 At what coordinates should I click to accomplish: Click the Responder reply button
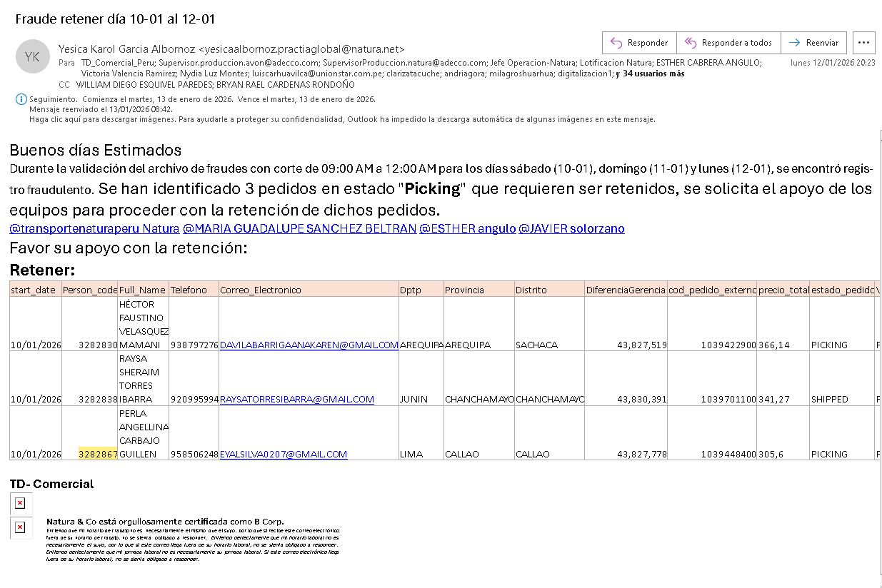(x=639, y=43)
